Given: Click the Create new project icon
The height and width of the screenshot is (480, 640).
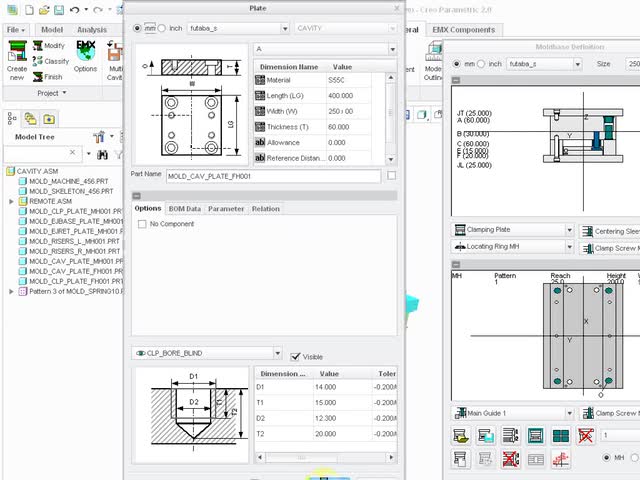Looking at the screenshot, I should tap(16, 54).
